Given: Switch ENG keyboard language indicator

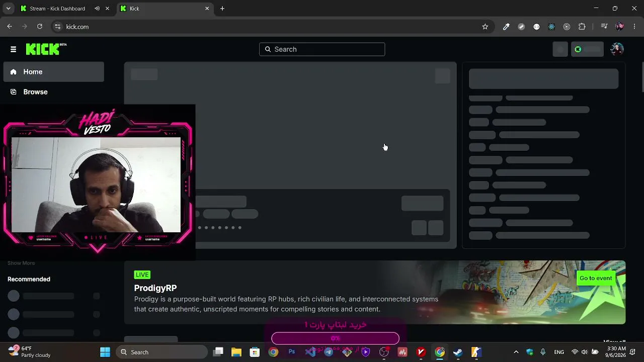Looking at the screenshot, I should 559,352.
